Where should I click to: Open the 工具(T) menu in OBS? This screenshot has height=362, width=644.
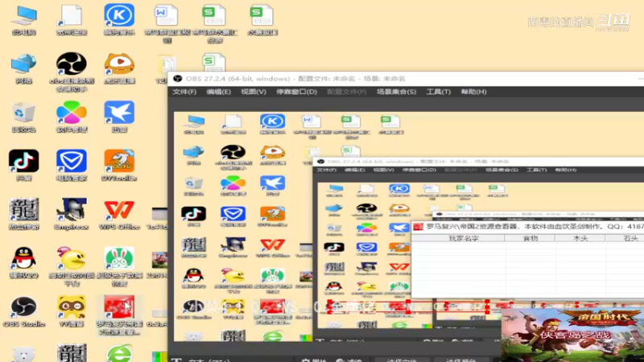point(438,92)
